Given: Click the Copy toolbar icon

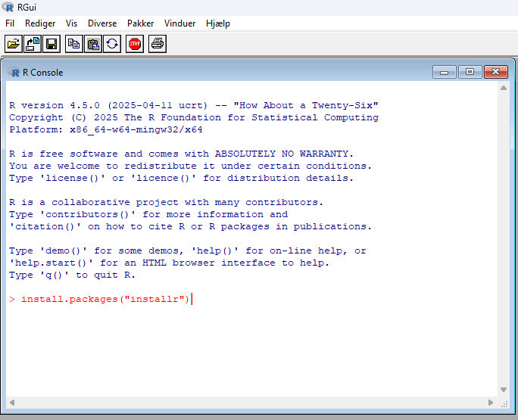Looking at the screenshot, I should click(73, 44).
